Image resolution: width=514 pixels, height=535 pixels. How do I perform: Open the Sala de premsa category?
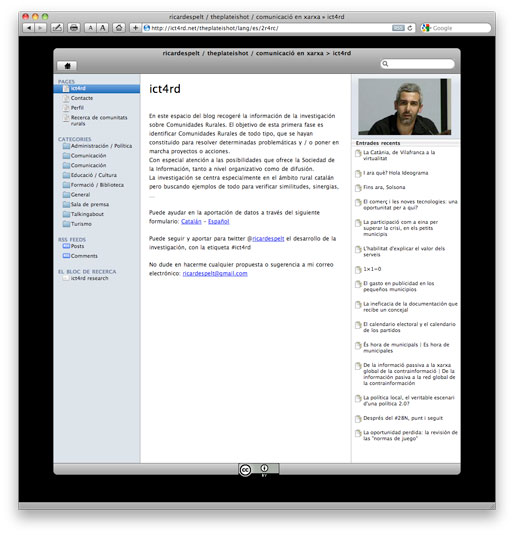89,204
